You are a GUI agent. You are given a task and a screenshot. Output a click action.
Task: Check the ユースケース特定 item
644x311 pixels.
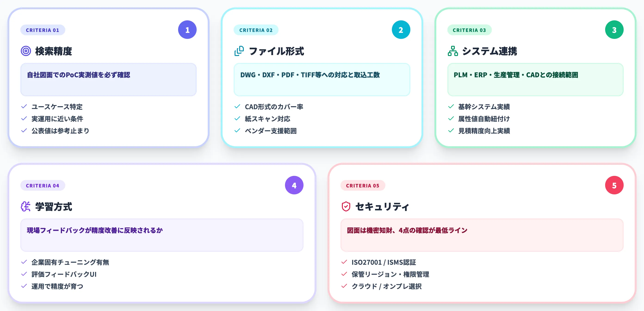coord(57,107)
